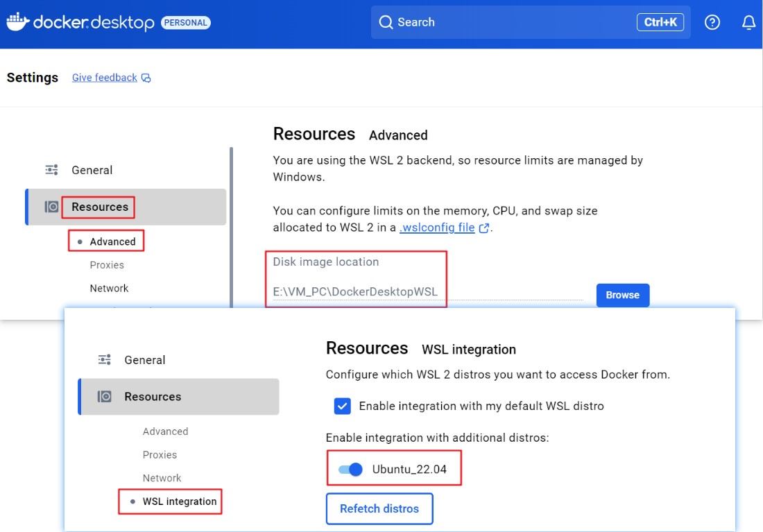Click the feedback icon beside Give feedback
The width and height of the screenshot is (763, 532).
[x=146, y=78]
